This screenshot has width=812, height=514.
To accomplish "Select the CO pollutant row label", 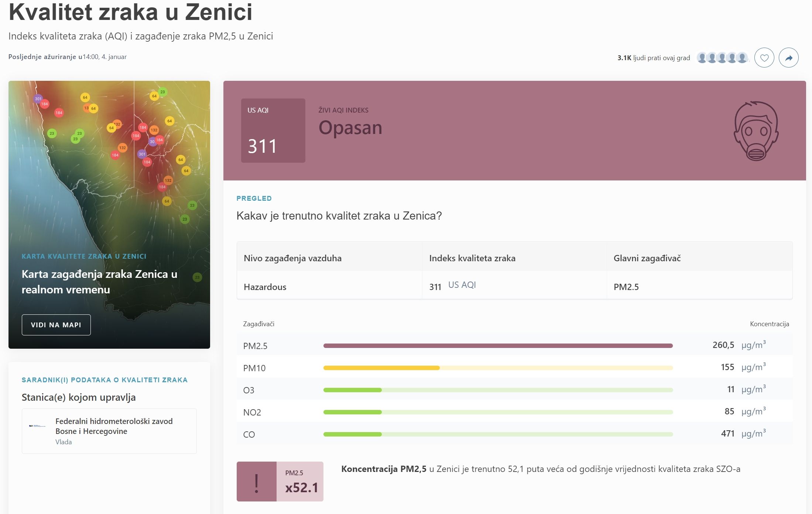I will point(249,434).
